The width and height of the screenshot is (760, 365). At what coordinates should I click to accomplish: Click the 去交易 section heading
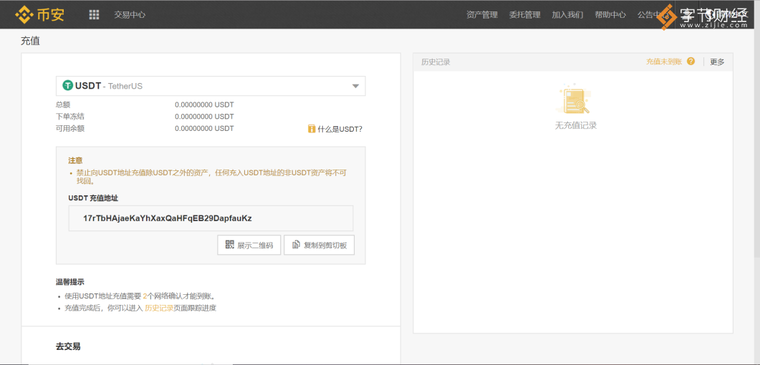pyautogui.click(x=68, y=347)
